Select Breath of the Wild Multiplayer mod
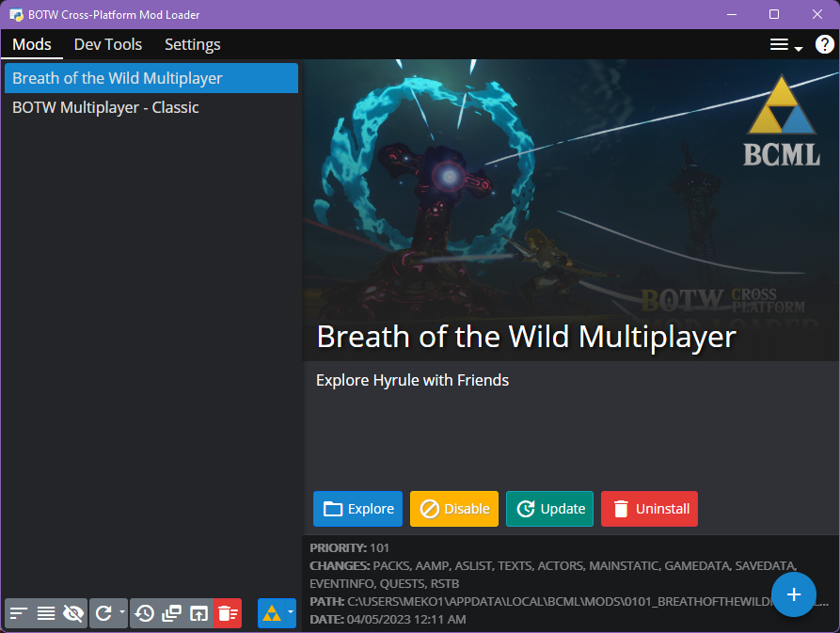 [x=151, y=78]
